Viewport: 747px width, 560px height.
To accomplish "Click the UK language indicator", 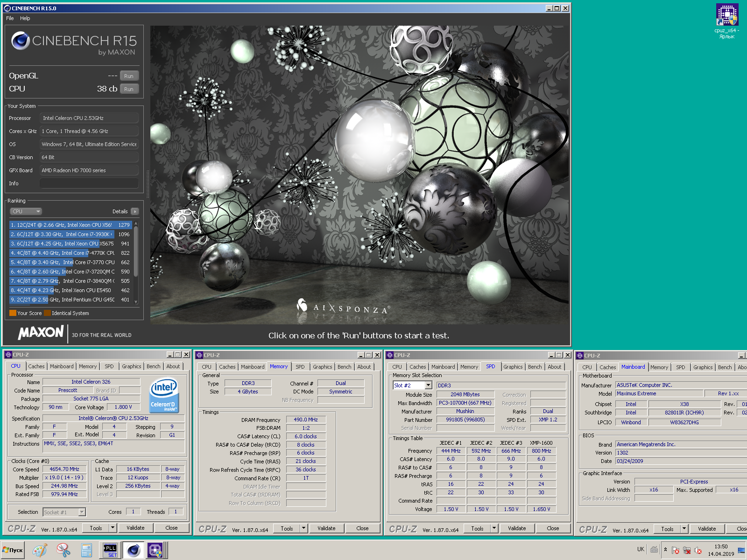I will (x=641, y=549).
